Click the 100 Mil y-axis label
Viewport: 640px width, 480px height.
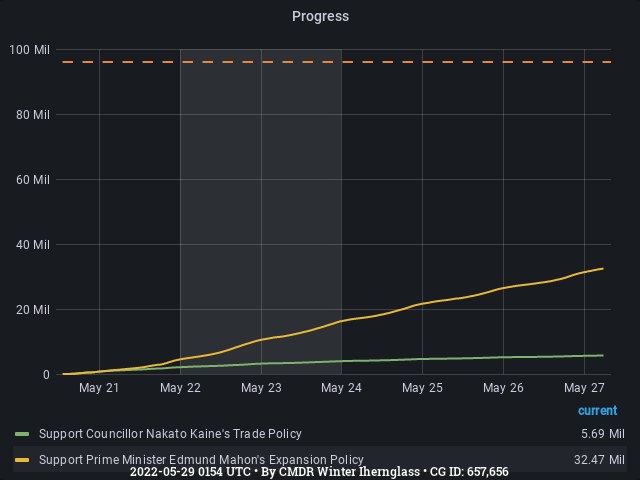[29, 50]
